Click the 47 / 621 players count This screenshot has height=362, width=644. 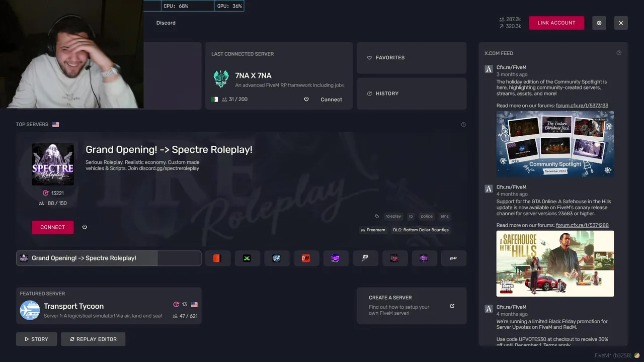click(185, 316)
